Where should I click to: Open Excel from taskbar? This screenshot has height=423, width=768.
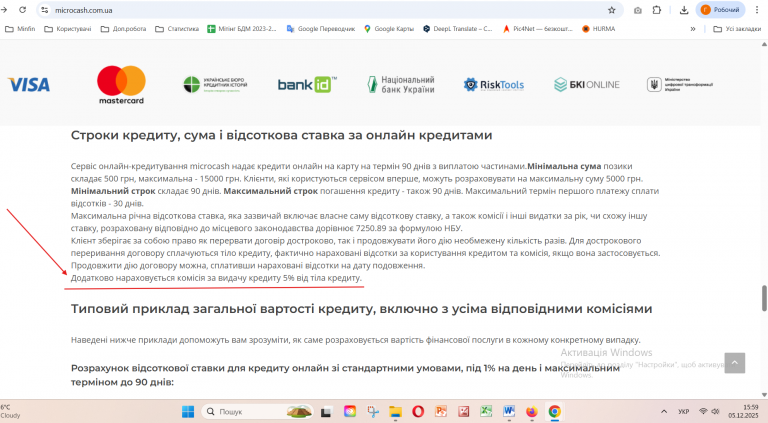[x=486, y=412]
